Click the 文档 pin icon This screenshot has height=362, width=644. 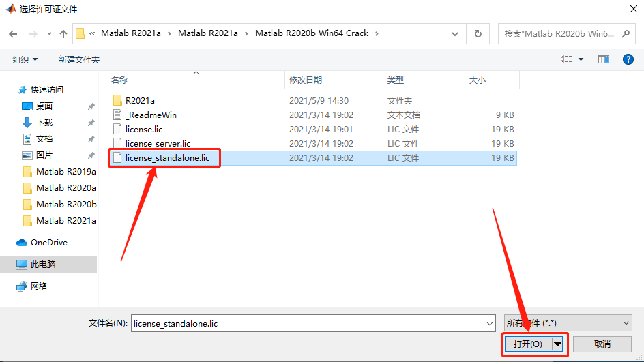click(91, 139)
